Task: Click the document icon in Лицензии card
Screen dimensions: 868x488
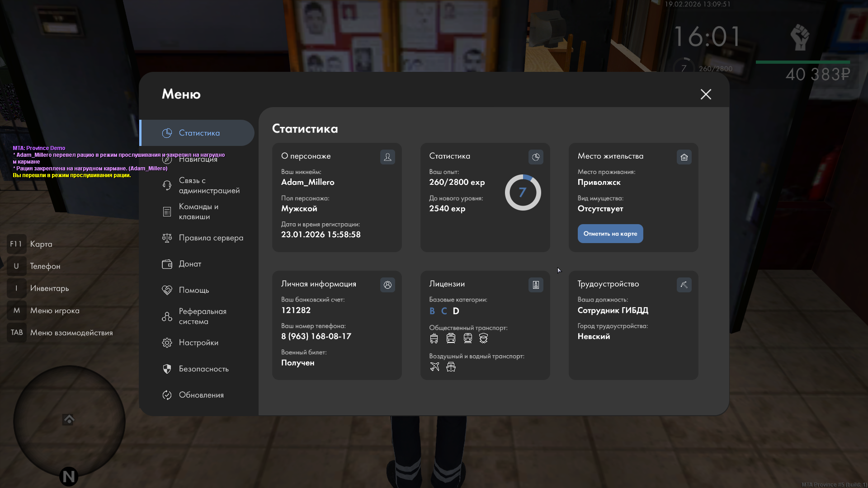Action: coord(536,285)
